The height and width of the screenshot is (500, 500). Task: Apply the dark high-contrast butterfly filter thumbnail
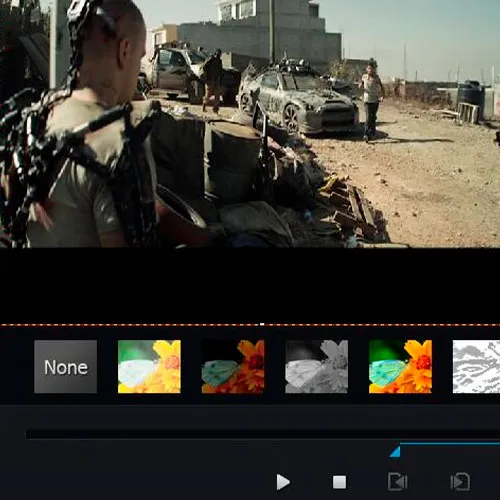(x=233, y=367)
